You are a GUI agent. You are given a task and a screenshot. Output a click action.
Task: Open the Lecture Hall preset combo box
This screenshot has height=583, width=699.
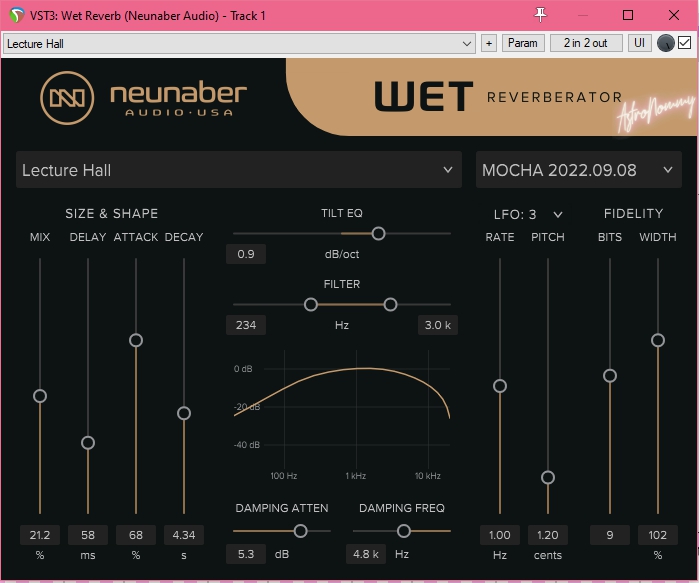click(239, 44)
